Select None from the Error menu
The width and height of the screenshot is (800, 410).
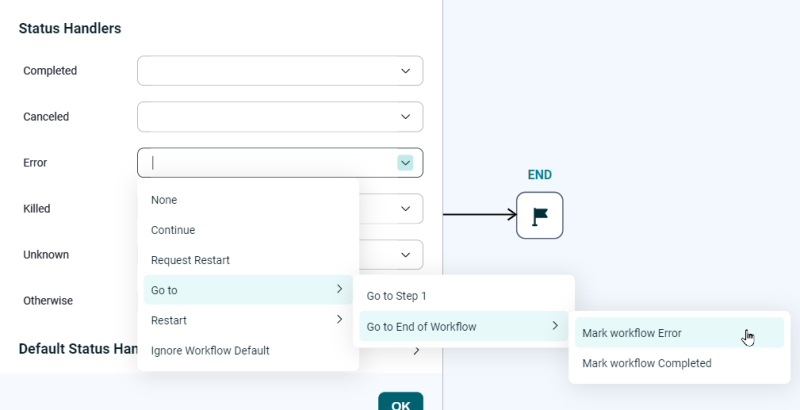tap(164, 200)
